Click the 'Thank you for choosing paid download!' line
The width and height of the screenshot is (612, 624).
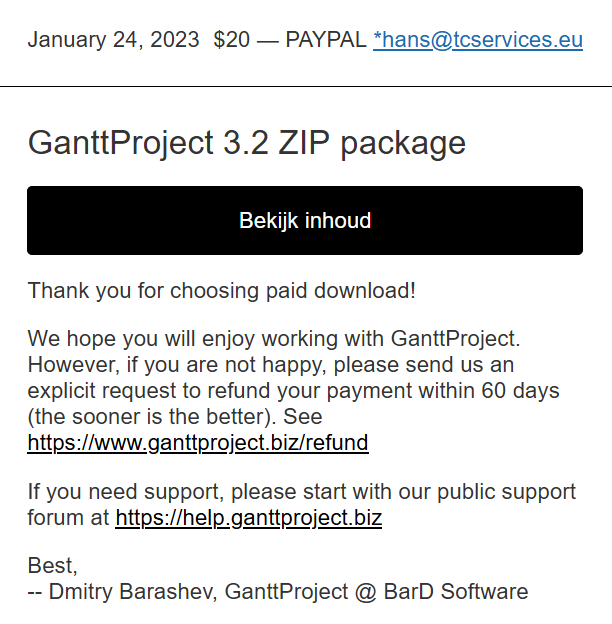point(222,291)
